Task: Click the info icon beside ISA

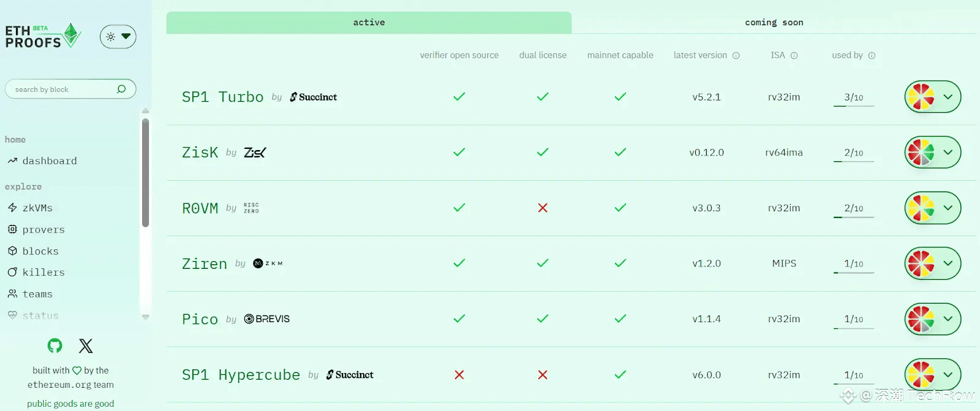Action: pyautogui.click(x=794, y=56)
